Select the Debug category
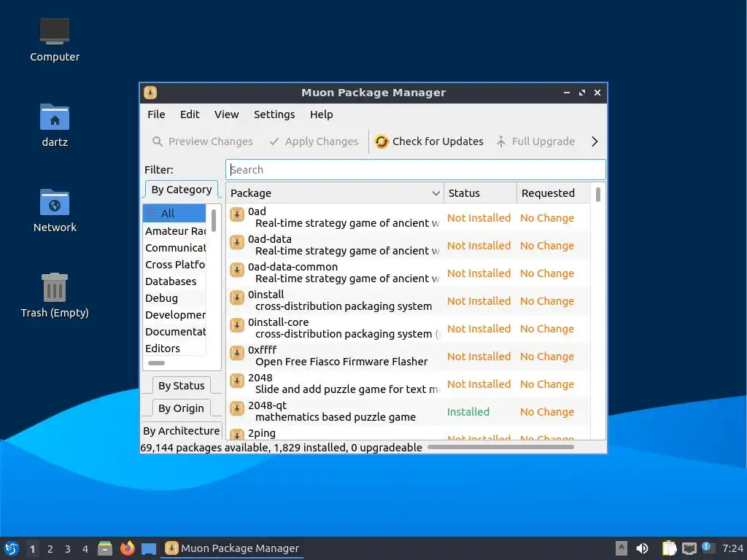Screen dimensions: 747x560 (174, 298)
